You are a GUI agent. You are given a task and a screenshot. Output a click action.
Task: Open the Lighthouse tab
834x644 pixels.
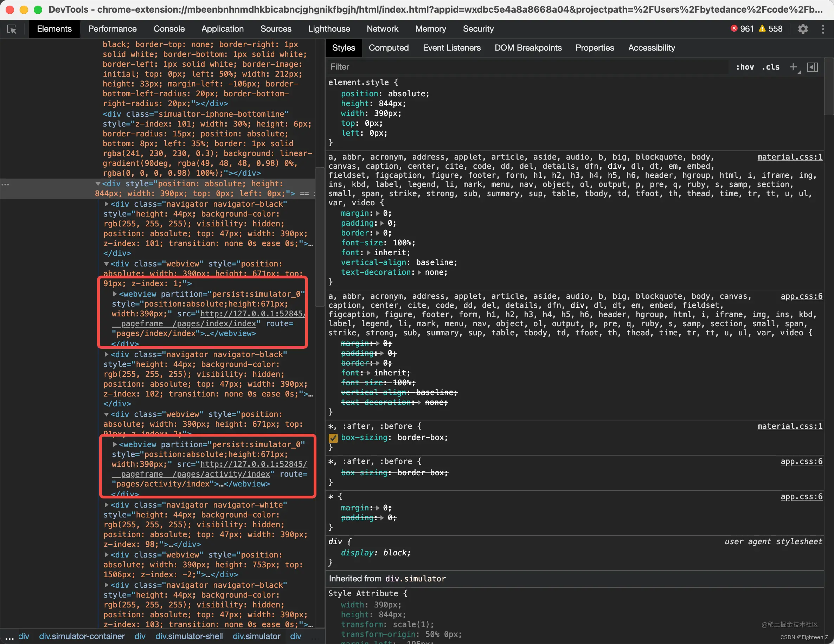point(329,29)
